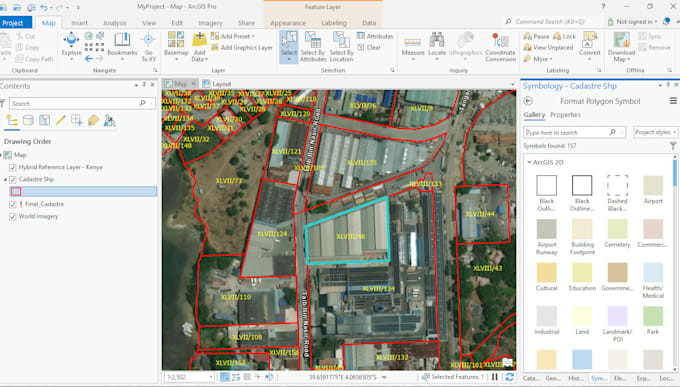Click the Add Data tool
Viewport: 680px width, 387px height.
199,46
